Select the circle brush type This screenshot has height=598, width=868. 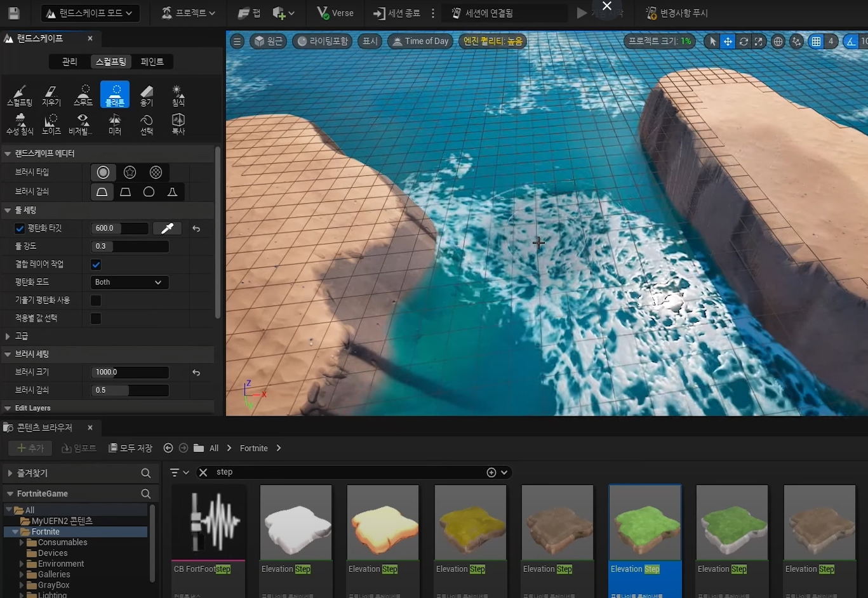(103, 173)
